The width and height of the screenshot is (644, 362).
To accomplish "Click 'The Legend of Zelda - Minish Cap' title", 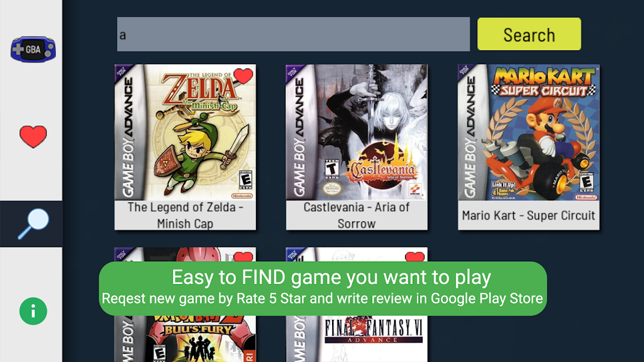I will 186,215.
